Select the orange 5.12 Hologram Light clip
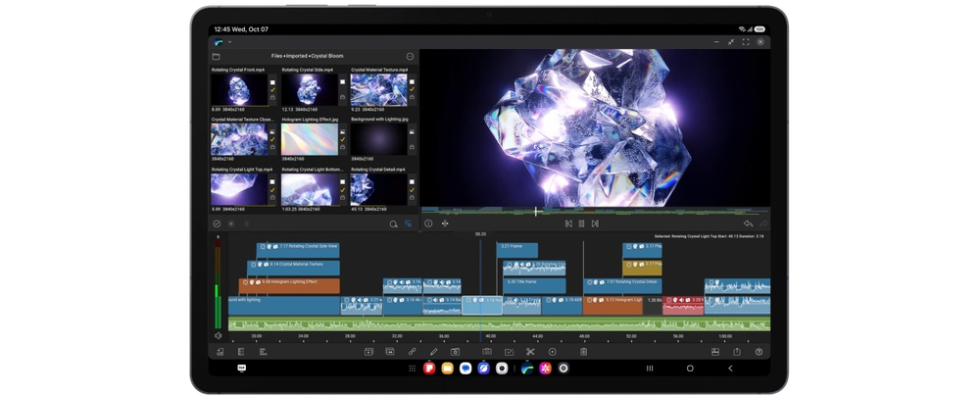Image resolution: width=980 pixels, height=395 pixels. point(612,305)
